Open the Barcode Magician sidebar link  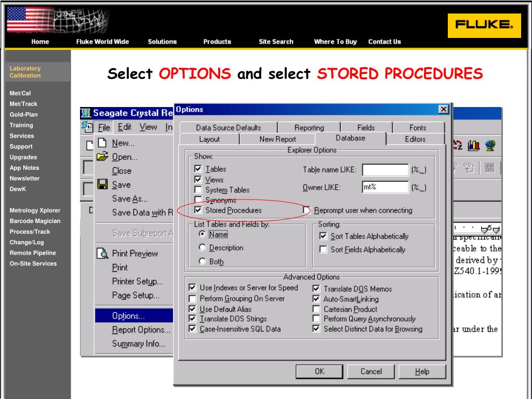[x=35, y=221]
